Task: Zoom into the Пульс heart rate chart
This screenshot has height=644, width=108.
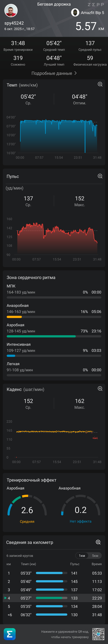Action: [x=100, y=176]
